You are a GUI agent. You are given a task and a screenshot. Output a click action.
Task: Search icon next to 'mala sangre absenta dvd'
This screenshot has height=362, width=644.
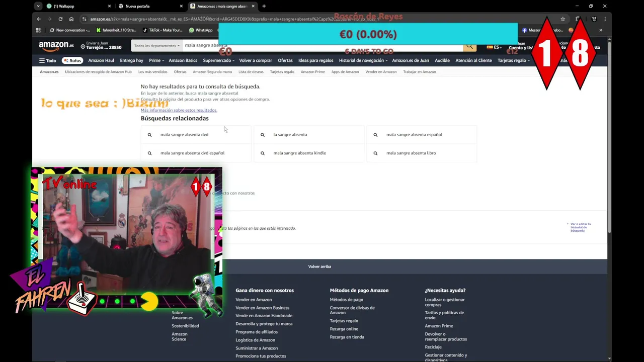click(149, 135)
